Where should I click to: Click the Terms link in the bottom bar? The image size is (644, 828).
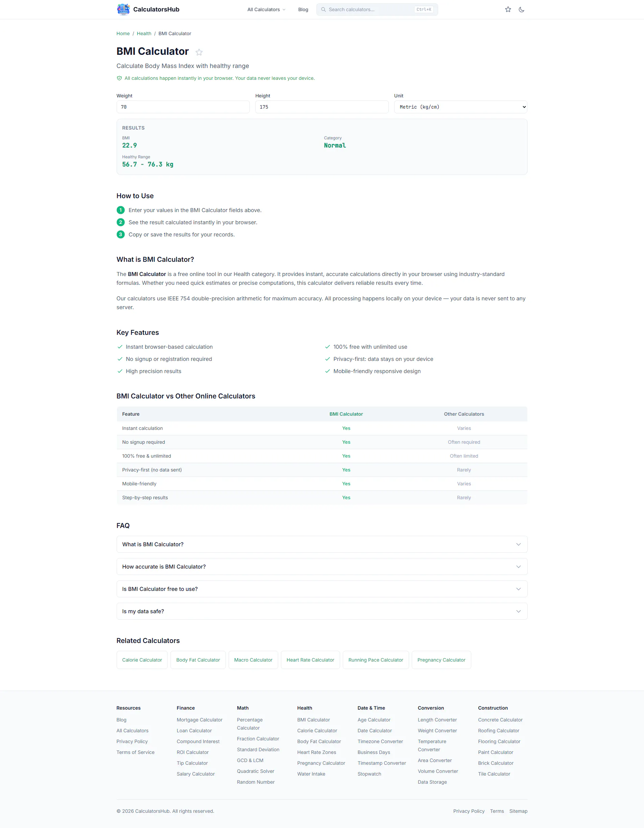pyautogui.click(x=497, y=811)
